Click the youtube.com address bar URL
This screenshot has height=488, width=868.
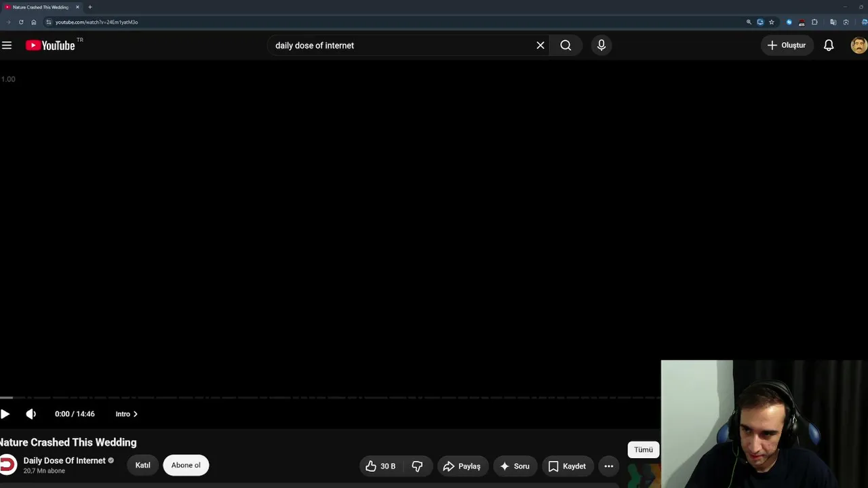pos(96,22)
